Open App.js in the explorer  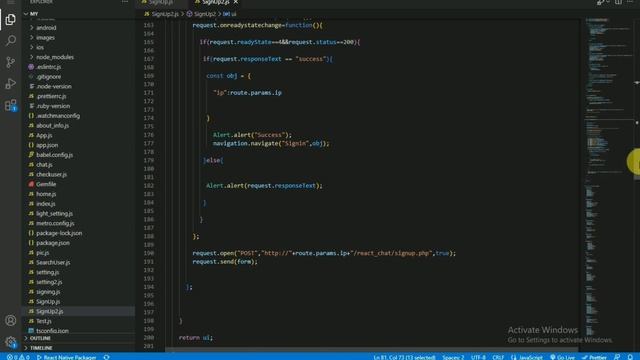click(44, 136)
